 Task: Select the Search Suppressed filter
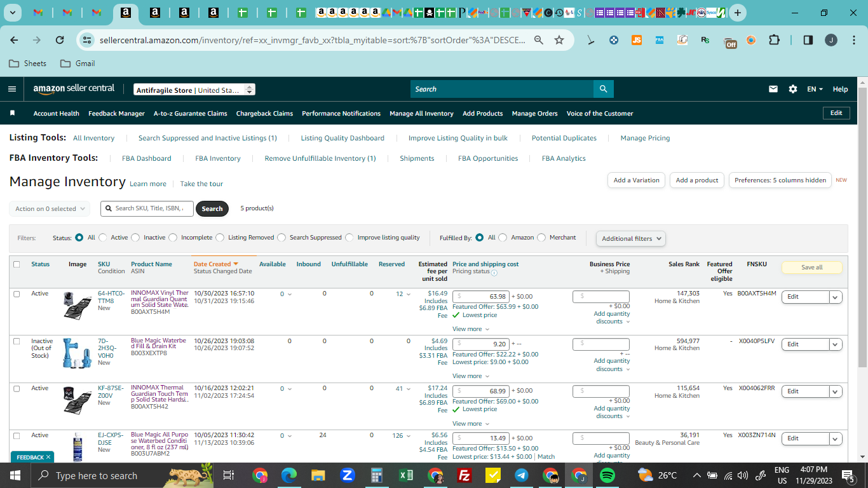click(281, 238)
